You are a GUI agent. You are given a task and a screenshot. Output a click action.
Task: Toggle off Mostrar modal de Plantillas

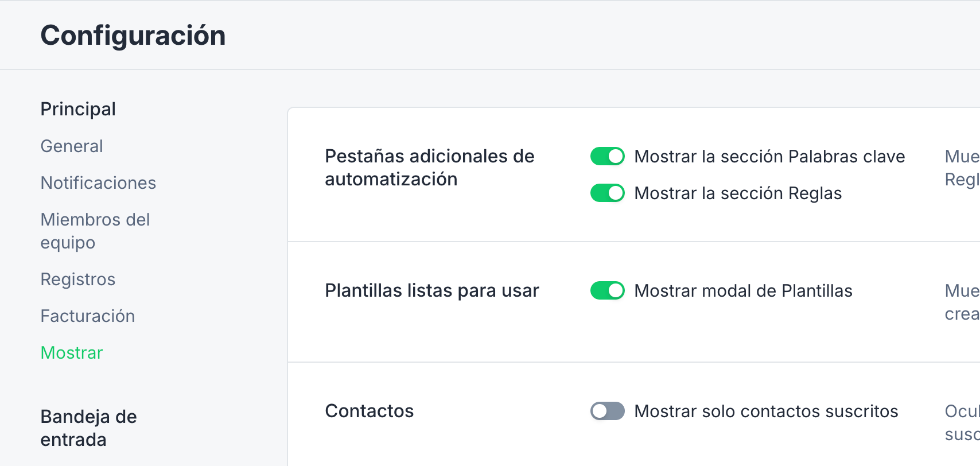[x=607, y=290]
